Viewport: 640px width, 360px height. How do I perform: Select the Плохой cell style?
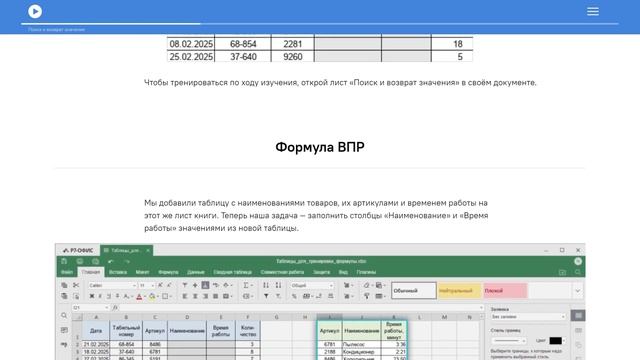[505, 291]
